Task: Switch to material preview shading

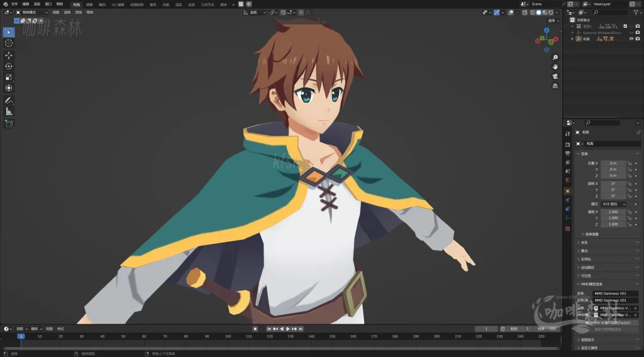Action: click(x=545, y=13)
